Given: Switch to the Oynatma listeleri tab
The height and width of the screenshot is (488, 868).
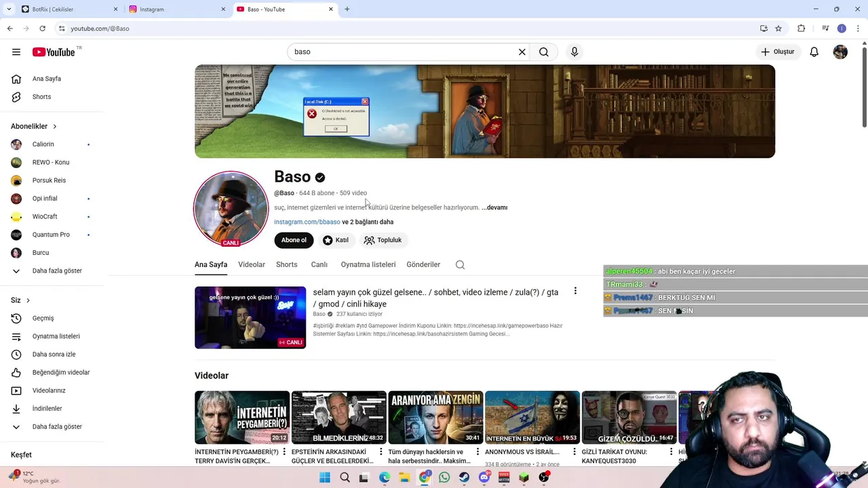Looking at the screenshot, I should (368, 264).
